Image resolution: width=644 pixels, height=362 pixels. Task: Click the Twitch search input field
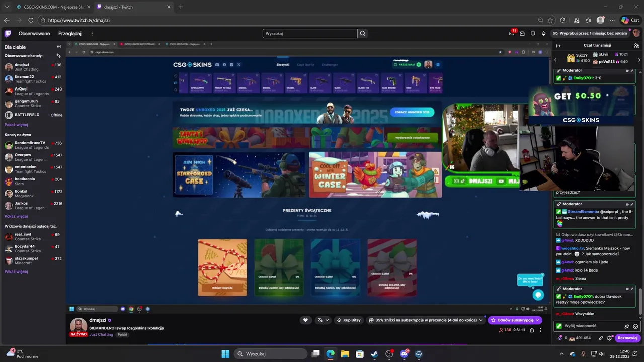[x=310, y=34]
